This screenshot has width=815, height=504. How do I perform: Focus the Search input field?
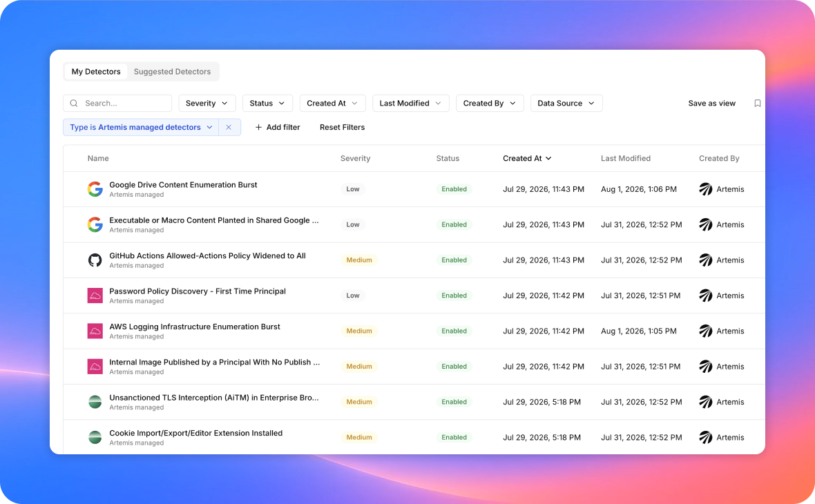[x=117, y=103]
